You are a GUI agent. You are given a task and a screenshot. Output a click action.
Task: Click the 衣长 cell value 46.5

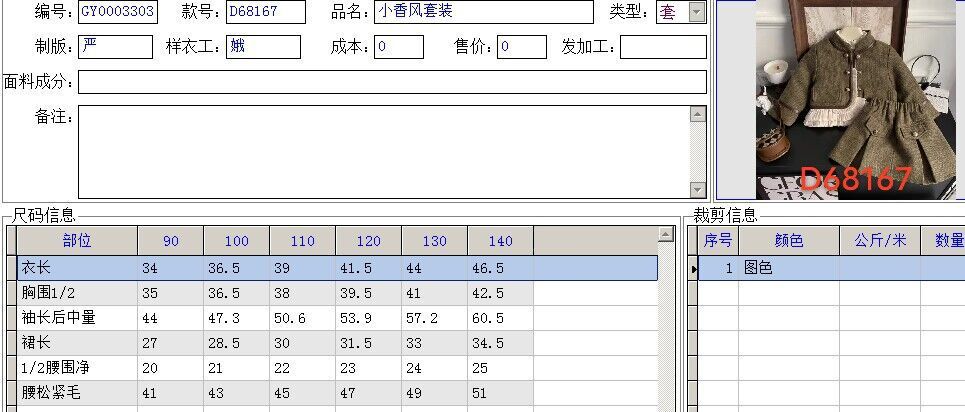pyautogui.click(x=500, y=268)
